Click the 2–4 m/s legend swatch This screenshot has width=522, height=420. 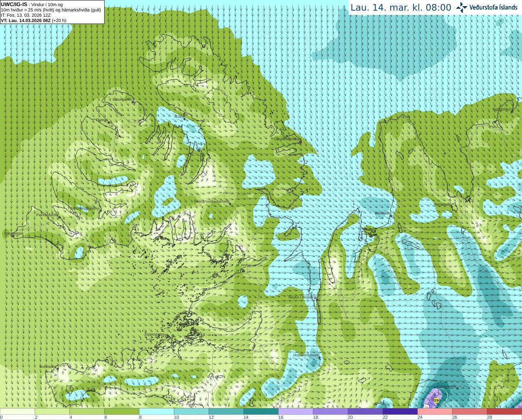[52, 411]
